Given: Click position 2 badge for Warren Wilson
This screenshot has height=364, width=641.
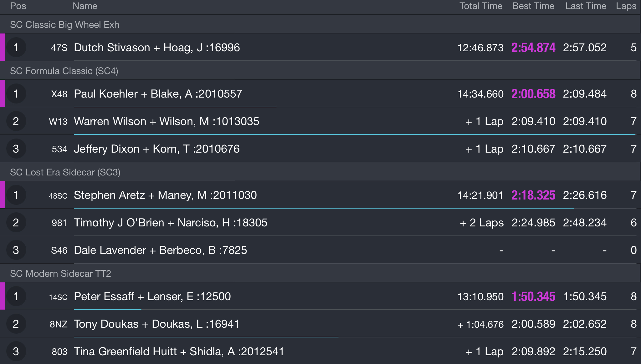Looking at the screenshot, I should [x=16, y=121].
